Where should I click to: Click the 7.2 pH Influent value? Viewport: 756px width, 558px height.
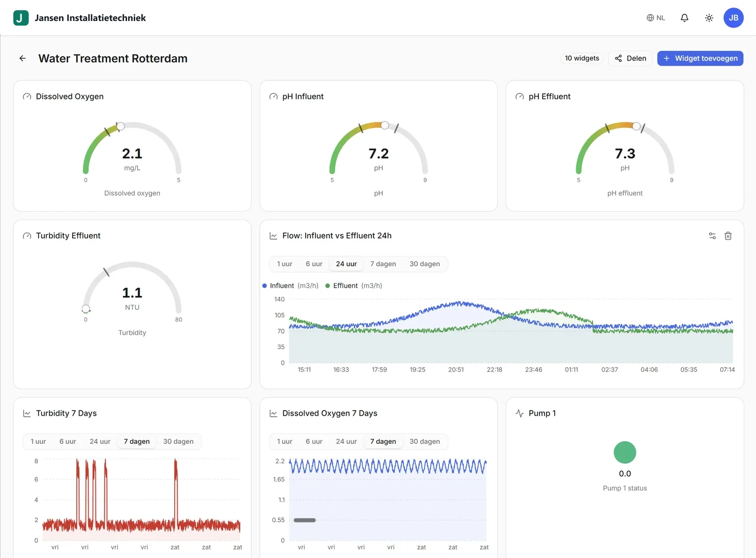coord(379,154)
